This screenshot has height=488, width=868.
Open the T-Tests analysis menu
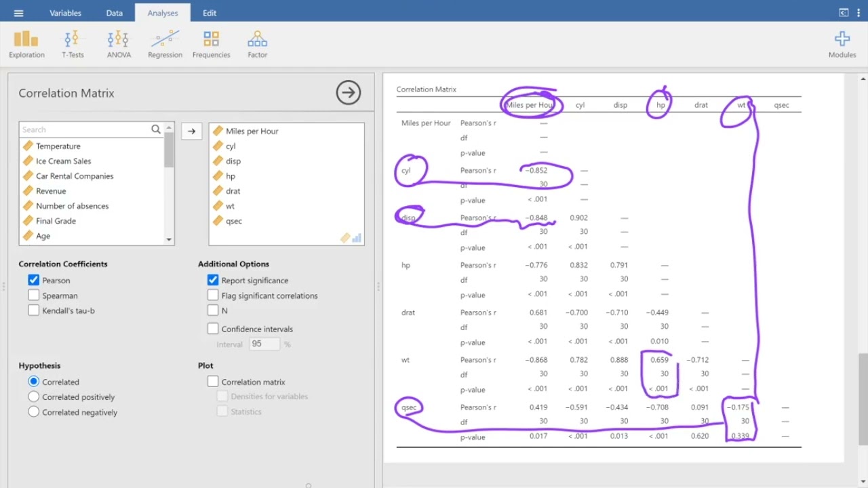[x=73, y=44]
